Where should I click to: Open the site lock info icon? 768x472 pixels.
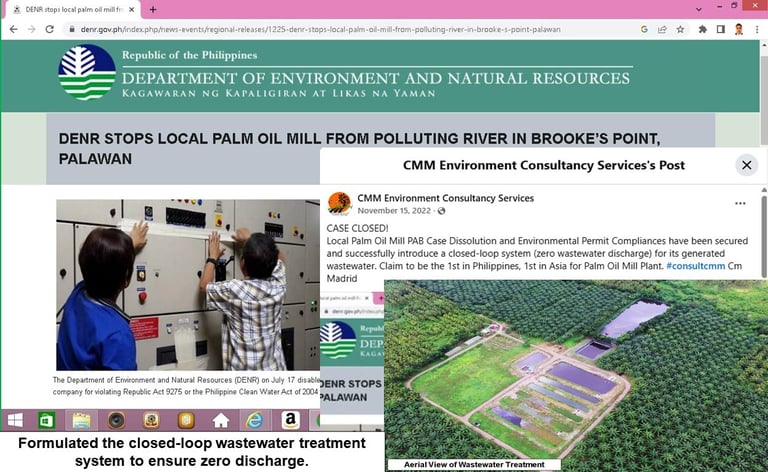(72, 29)
